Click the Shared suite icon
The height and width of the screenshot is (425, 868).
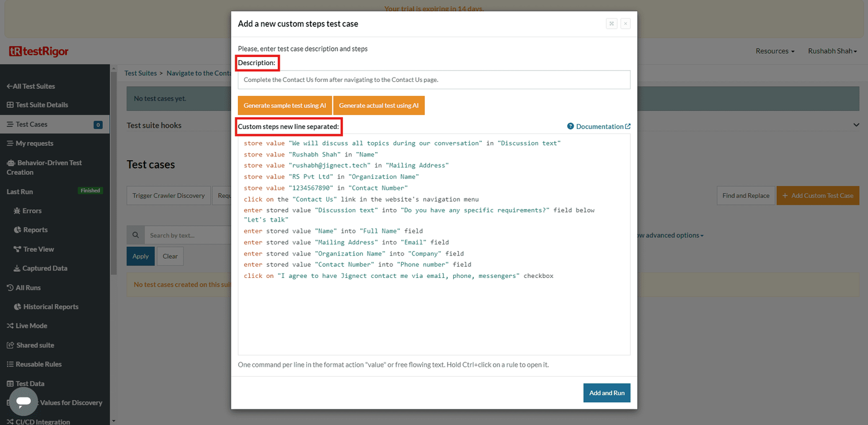pyautogui.click(x=10, y=345)
